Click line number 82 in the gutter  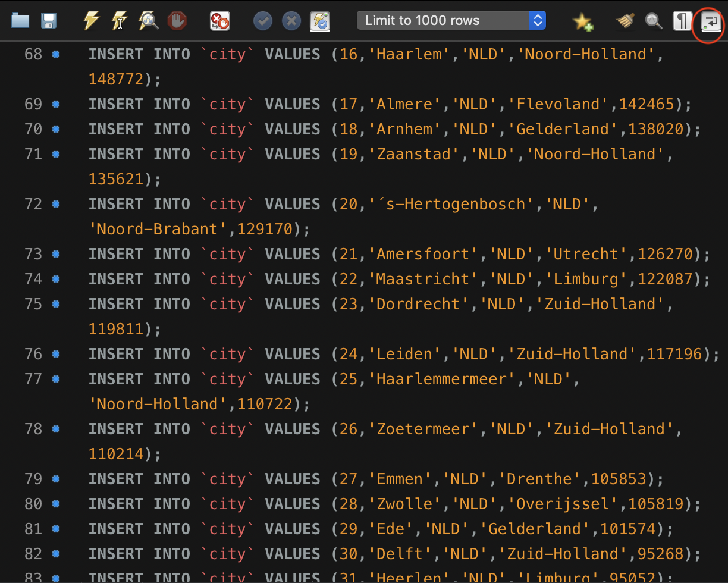point(33,554)
